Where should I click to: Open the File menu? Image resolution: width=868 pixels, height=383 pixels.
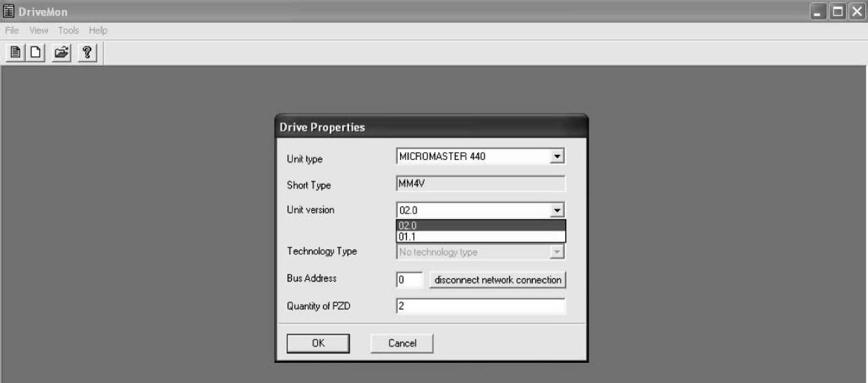pyautogui.click(x=12, y=30)
